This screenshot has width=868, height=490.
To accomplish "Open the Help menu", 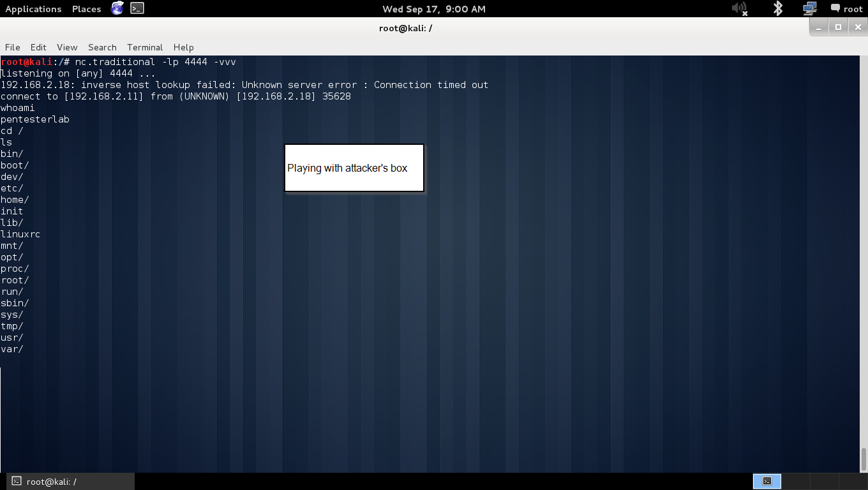I will [183, 47].
